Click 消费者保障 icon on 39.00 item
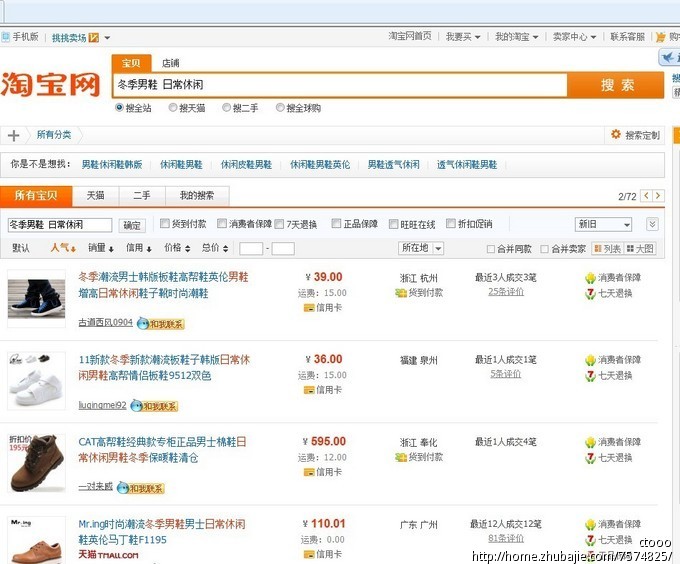Image resolution: width=680 pixels, height=564 pixels. (590, 277)
